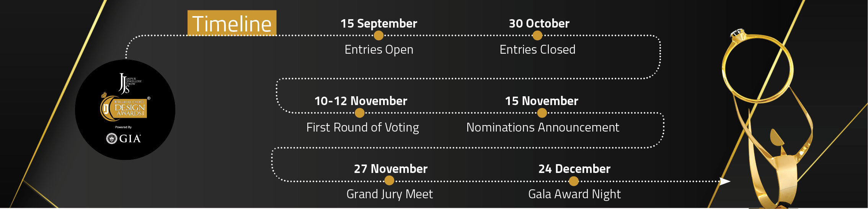868x209 pixels.
Task: Click the gold dot under 30 October
Action: pos(537,36)
